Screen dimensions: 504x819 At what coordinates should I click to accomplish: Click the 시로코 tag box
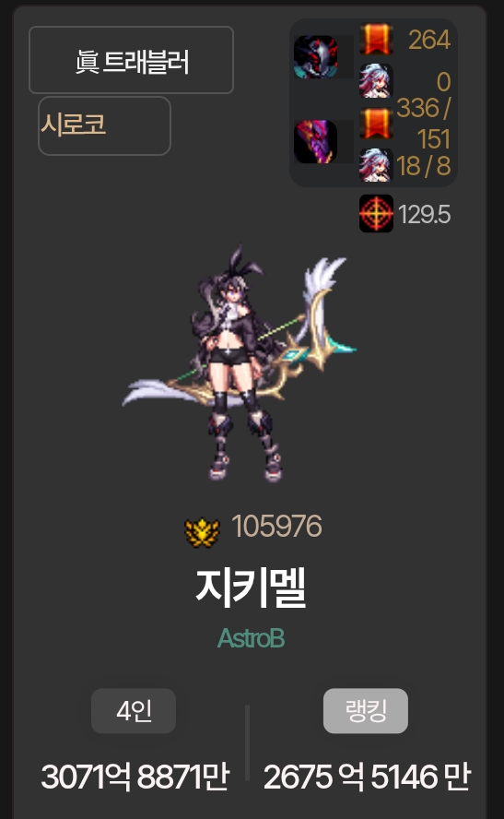pyautogui.click(x=104, y=125)
